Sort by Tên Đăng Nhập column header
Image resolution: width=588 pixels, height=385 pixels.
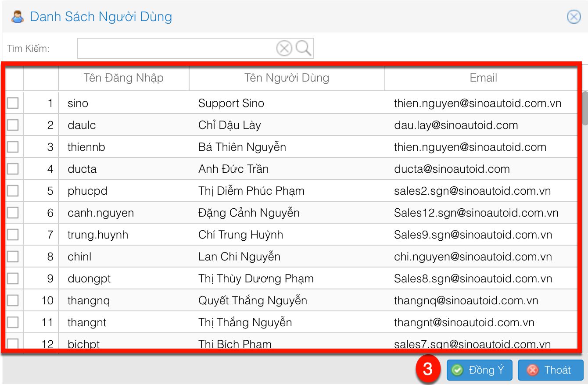coord(123,78)
